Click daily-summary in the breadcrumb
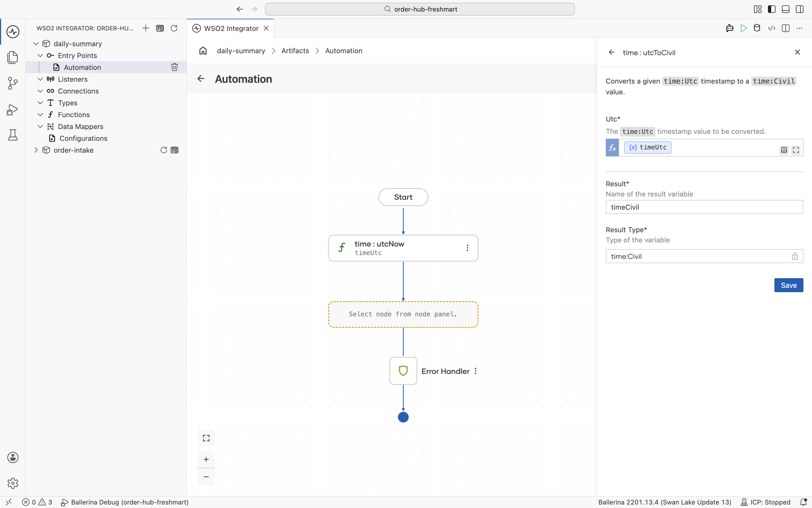This screenshot has width=812, height=508. [x=241, y=51]
